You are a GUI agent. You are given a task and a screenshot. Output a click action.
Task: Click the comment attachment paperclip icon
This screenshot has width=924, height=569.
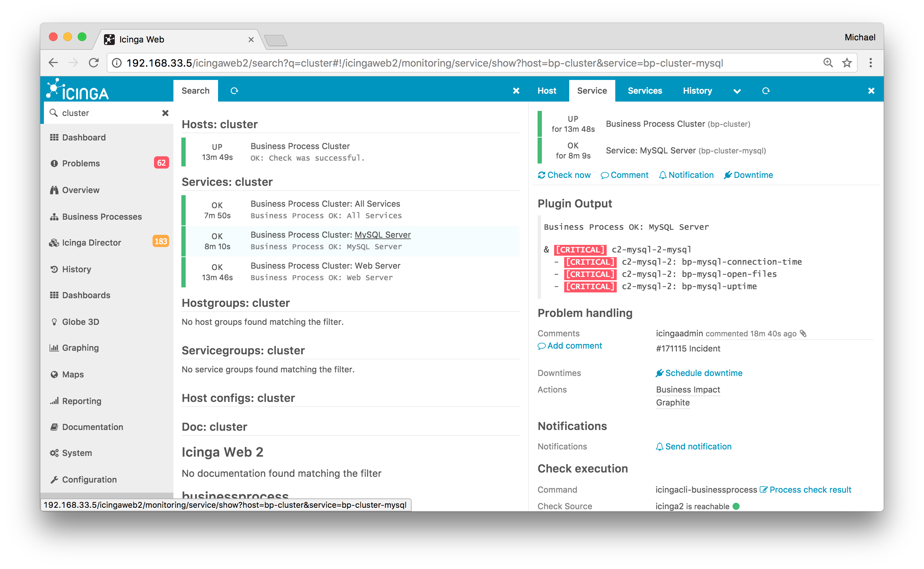pos(803,333)
